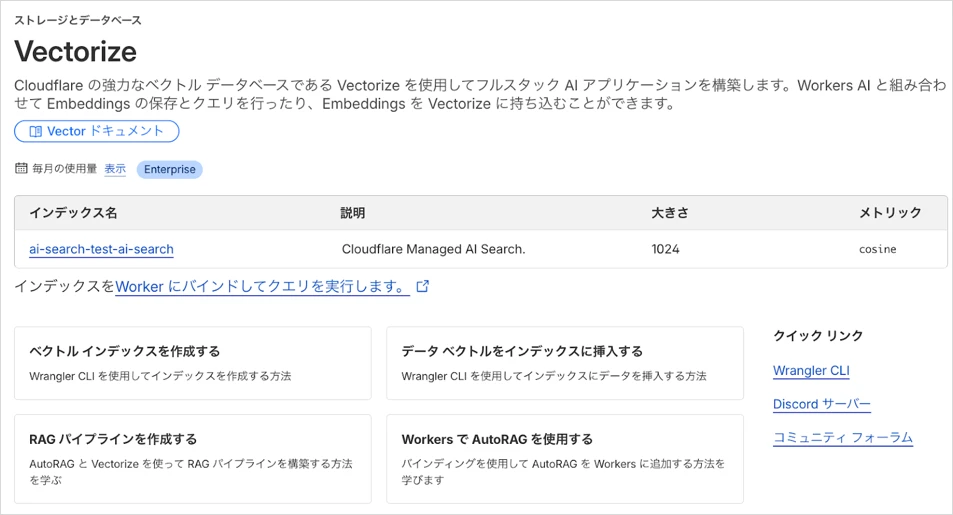Viewport: 953px width, 515px height.
Task: Click the メトリック column header
Action: (x=889, y=213)
